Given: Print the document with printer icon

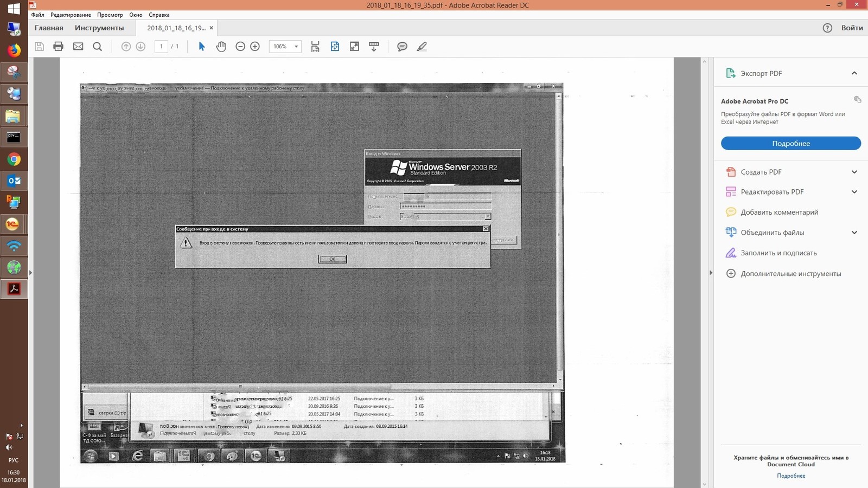Looking at the screenshot, I should [59, 47].
